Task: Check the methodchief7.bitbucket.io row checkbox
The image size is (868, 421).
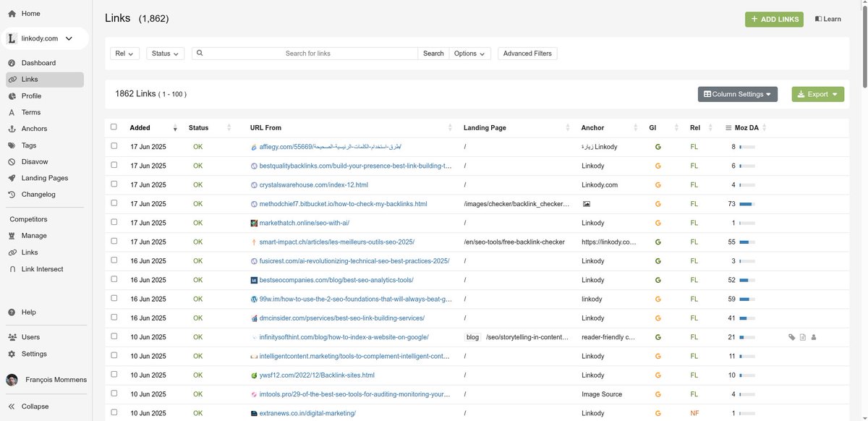Action: 114,203
